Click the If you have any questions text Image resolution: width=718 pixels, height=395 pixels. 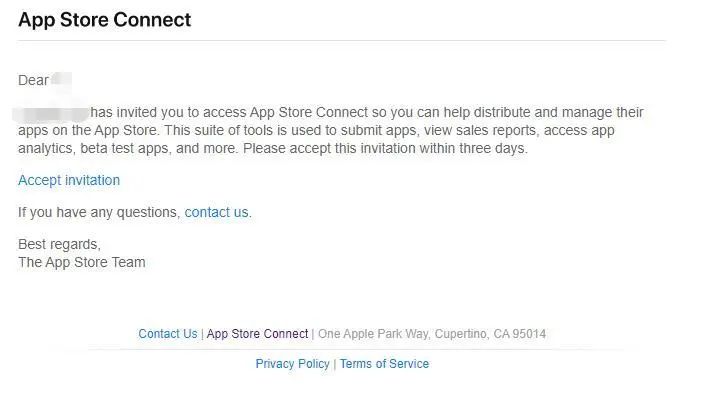point(99,212)
